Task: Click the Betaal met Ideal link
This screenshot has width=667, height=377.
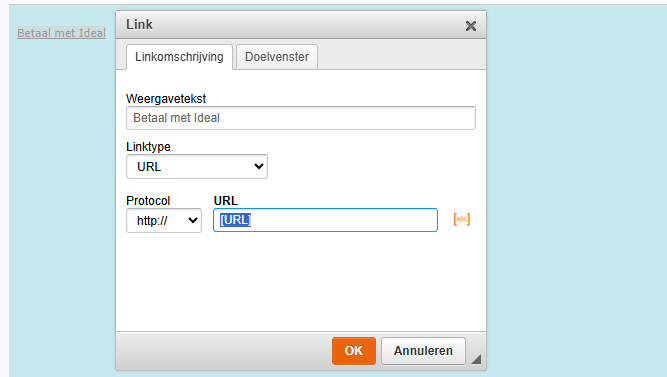Action: [x=61, y=33]
